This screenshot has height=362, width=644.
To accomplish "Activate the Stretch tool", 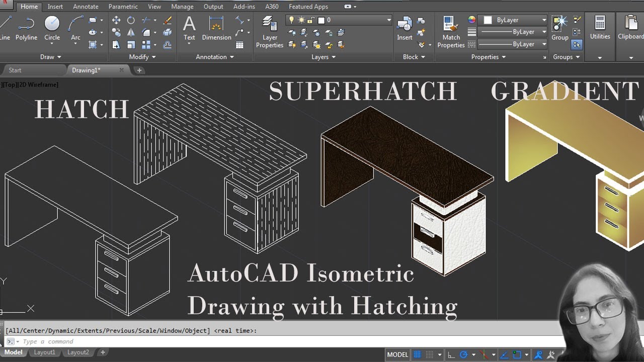I will [x=116, y=45].
